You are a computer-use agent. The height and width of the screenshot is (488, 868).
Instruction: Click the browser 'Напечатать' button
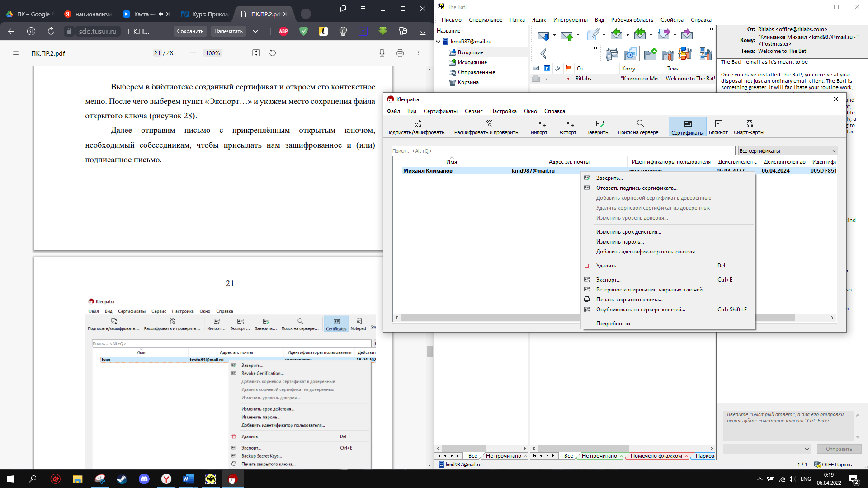click(228, 31)
